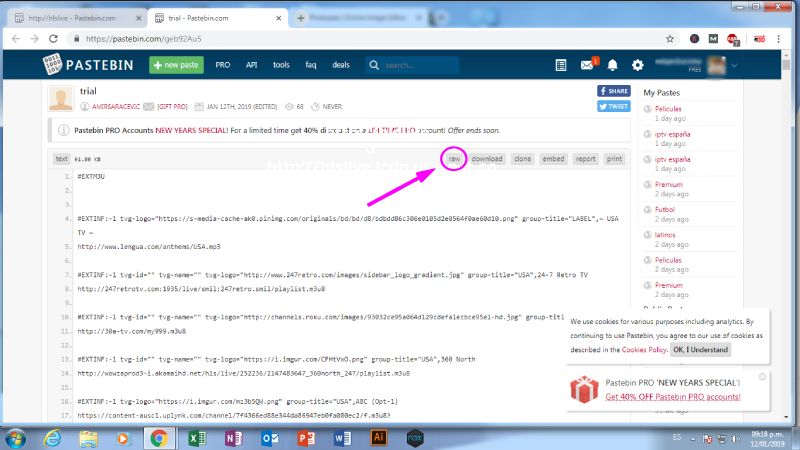Open Futbol paste in My Pastes
This screenshot has height=450, width=800.
click(664, 209)
